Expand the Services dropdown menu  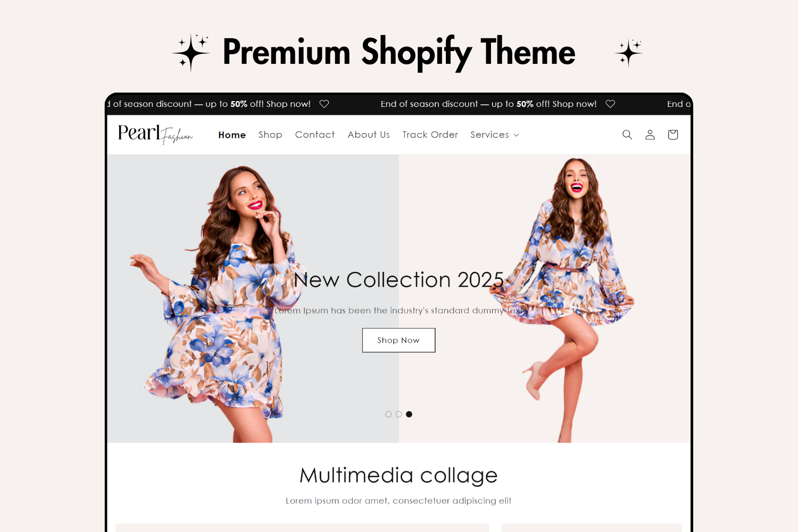coord(495,135)
